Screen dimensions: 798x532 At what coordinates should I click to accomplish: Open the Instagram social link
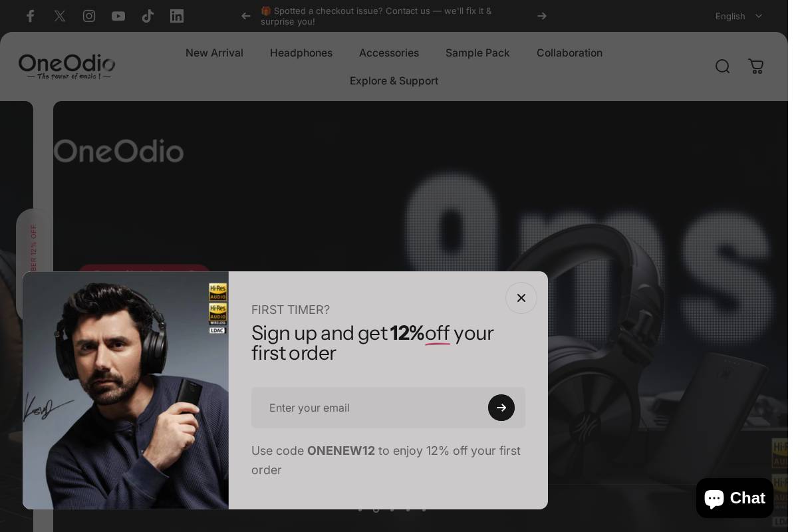[x=89, y=16]
